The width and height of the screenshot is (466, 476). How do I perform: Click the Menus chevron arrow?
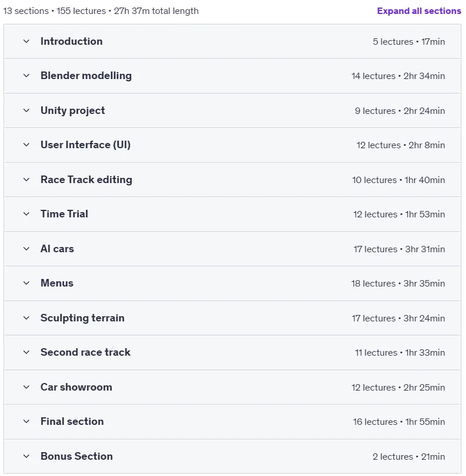coord(26,283)
